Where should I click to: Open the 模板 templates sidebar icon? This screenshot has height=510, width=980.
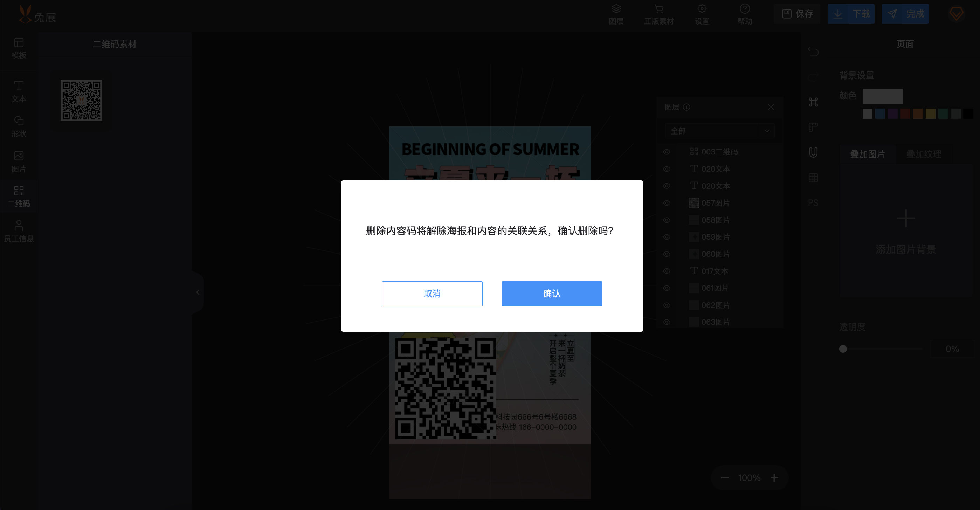coord(19,48)
